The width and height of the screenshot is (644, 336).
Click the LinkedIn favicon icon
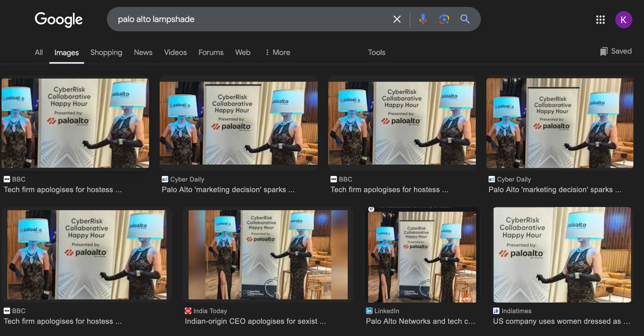click(369, 311)
